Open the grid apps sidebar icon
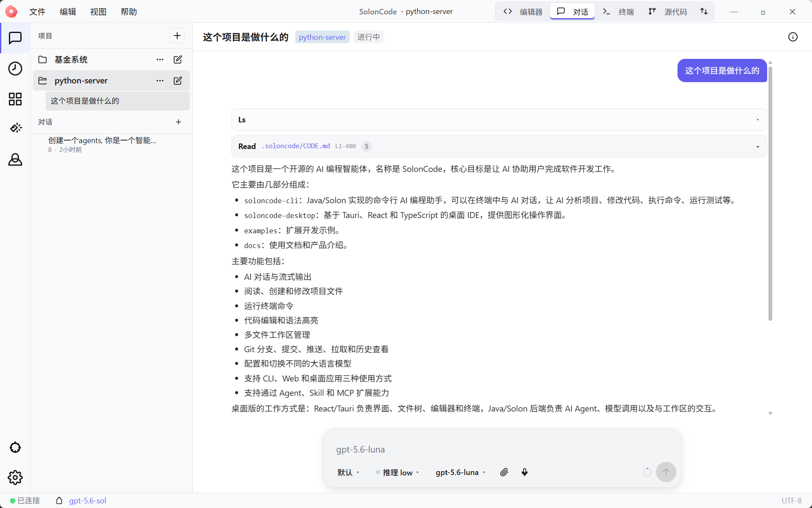Viewport: 812px width, 508px height. [15, 99]
